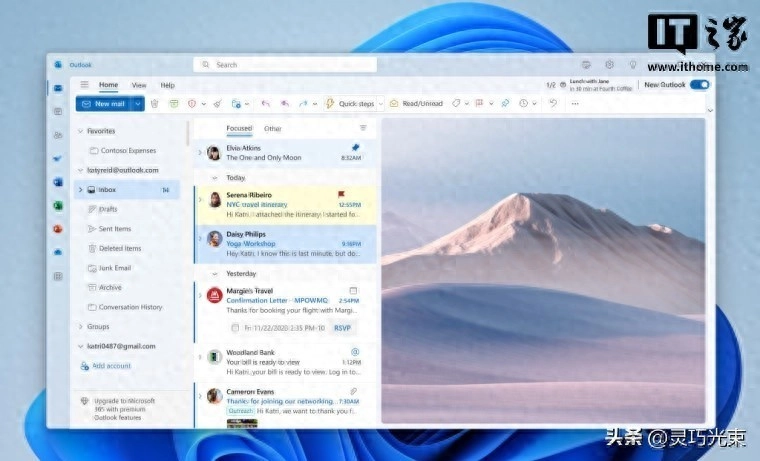760x461 pixels.
Task: Click the Delete trash icon in toolbar
Action: (x=155, y=103)
